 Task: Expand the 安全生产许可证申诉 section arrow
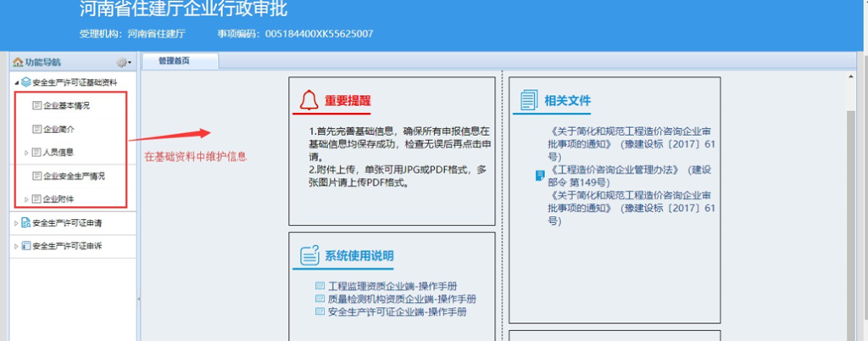pyautogui.click(x=16, y=246)
